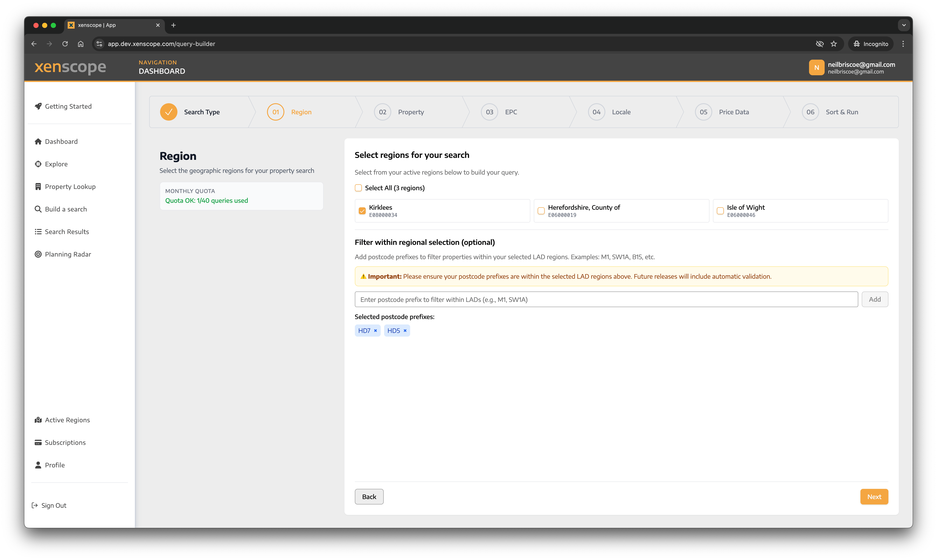Check the Isle of Wight checkbox
Screen dimensions: 937x560
720,211
